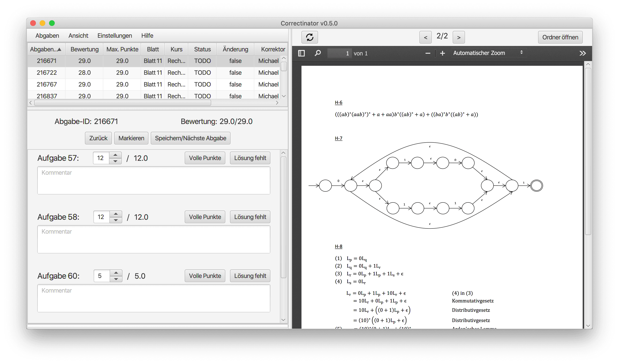Click the PDF viewer vertical scrollbar thumb

588,151
